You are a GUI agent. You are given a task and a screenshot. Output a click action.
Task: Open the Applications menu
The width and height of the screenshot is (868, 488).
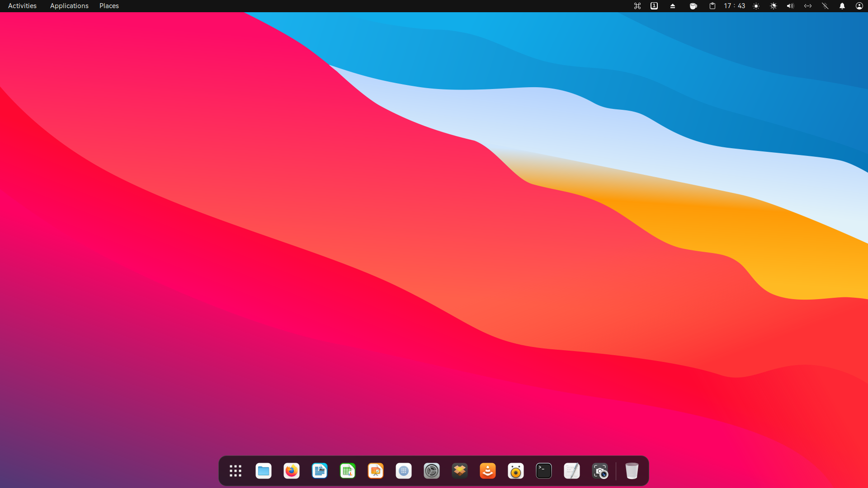tap(69, 6)
